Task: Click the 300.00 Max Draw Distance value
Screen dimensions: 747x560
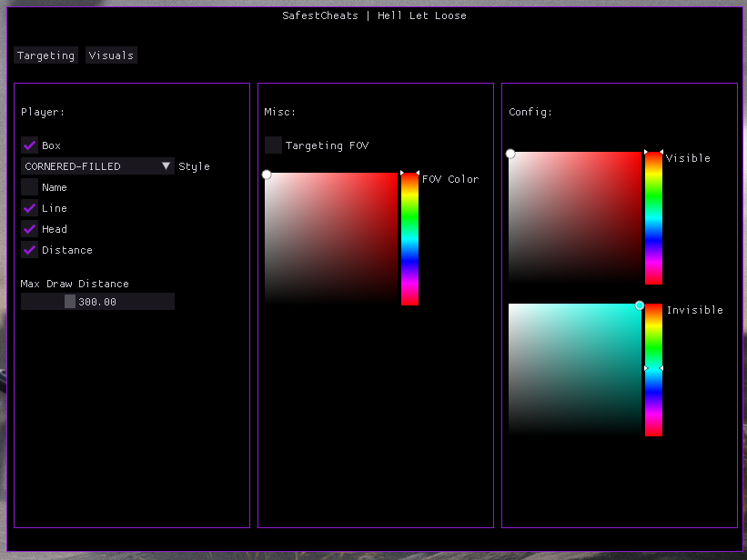Action: click(x=97, y=302)
